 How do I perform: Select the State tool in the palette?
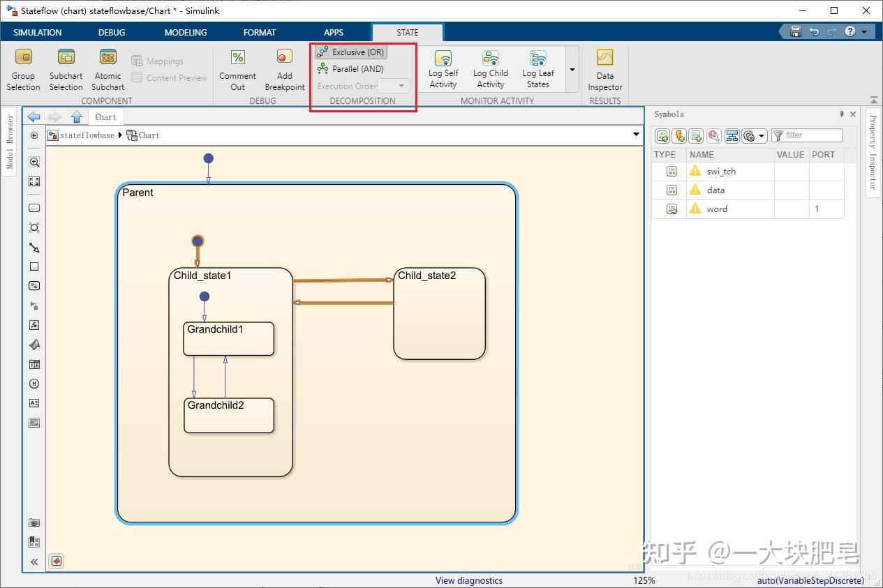point(34,208)
